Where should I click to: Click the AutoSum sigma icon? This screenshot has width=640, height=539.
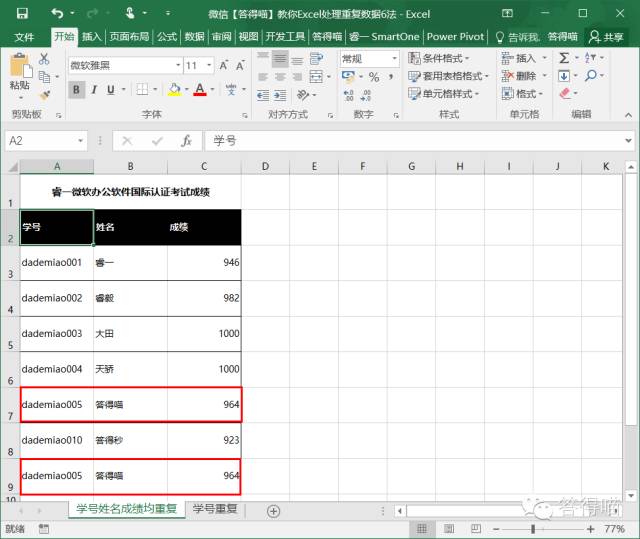[x=564, y=58]
